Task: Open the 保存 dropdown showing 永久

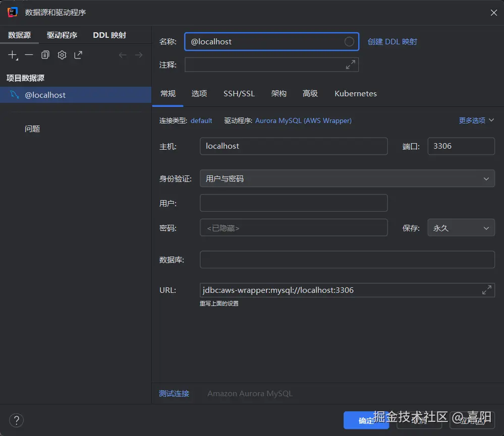Action: click(x=461, y=227)
